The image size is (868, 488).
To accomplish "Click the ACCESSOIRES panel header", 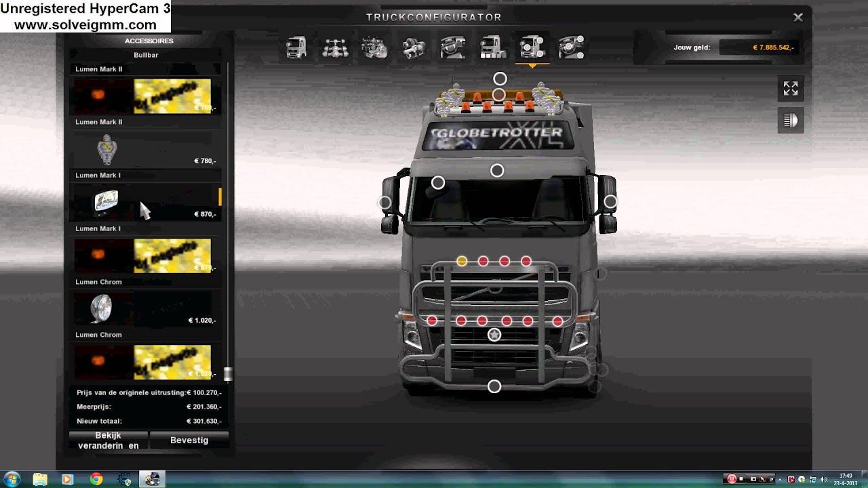I will coord(149,41).
